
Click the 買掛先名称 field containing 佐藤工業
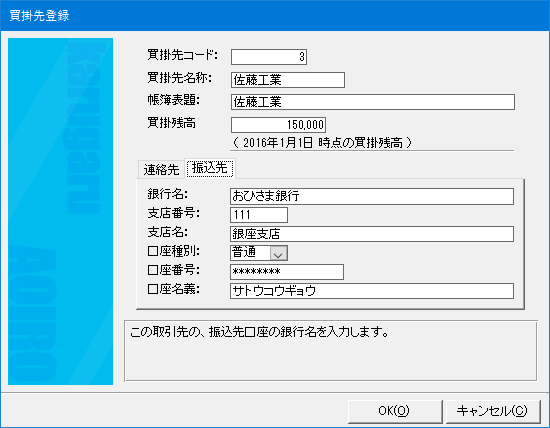[x=288, y=80]
